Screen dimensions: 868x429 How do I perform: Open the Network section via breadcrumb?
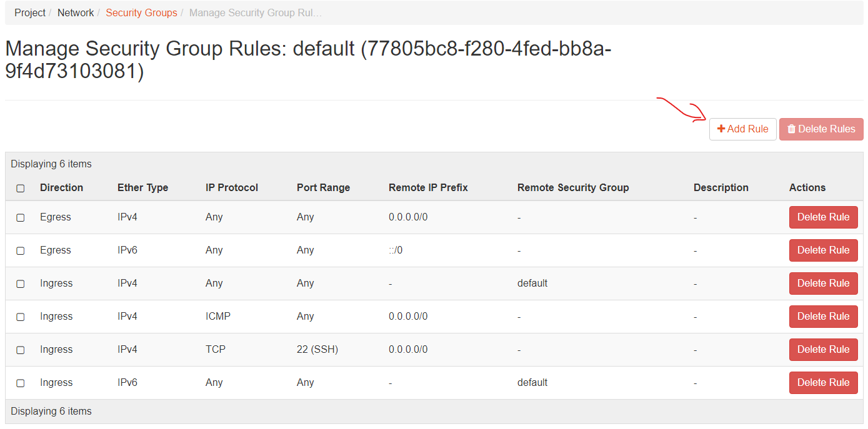(x=76, y=12)
